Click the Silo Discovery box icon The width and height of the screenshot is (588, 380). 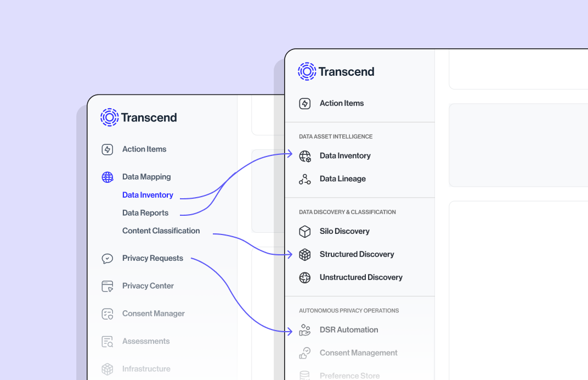[x=305, y=231]
